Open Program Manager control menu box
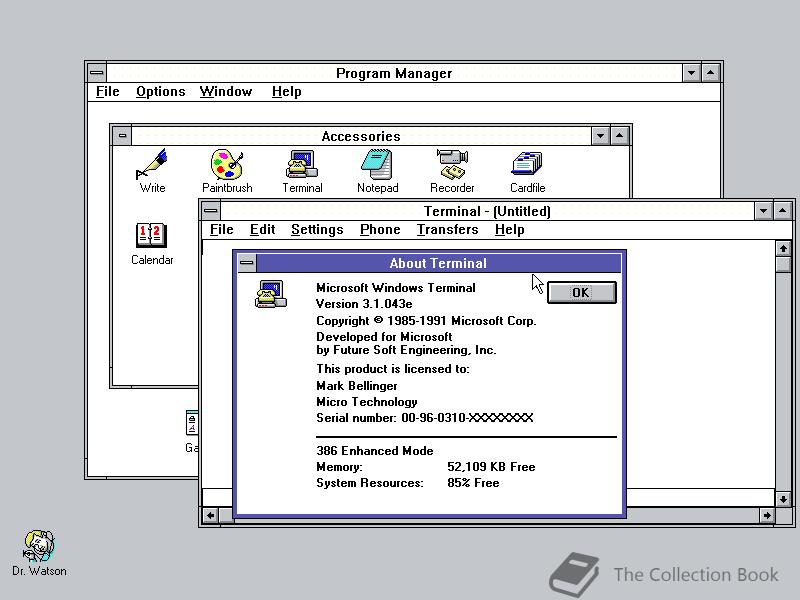 coord(97,73)
